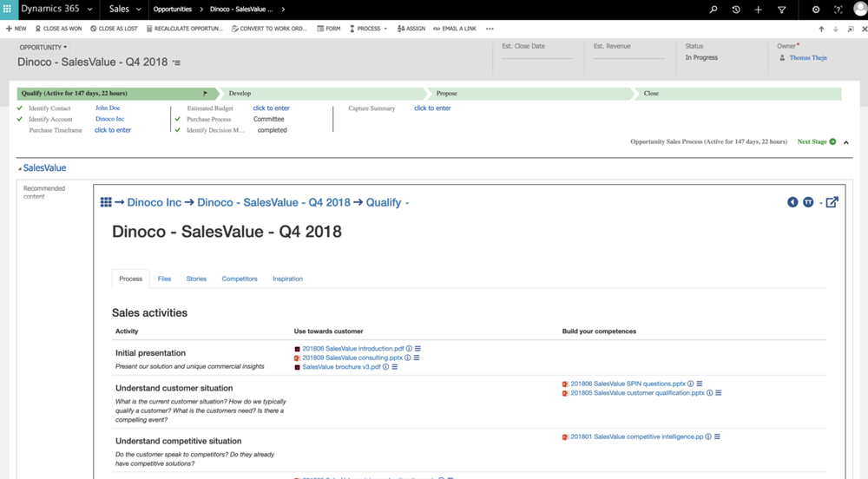Collapse the business process flow chevron
This screenshot has width=868, height=479.
(845, 142)
